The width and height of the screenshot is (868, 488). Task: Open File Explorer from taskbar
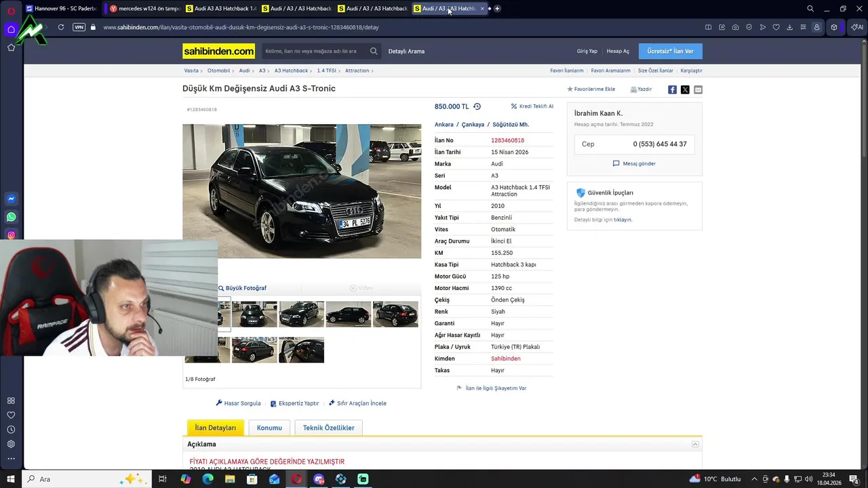tap(230, 479)
